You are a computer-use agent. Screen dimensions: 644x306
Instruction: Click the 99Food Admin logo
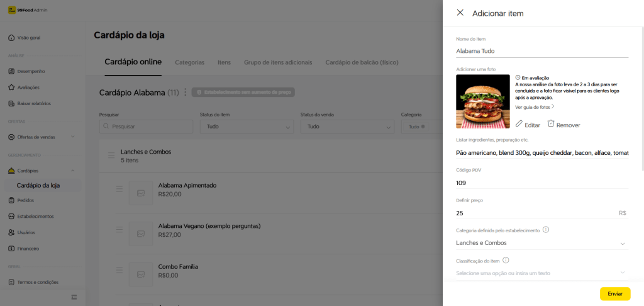pos(11,10)
